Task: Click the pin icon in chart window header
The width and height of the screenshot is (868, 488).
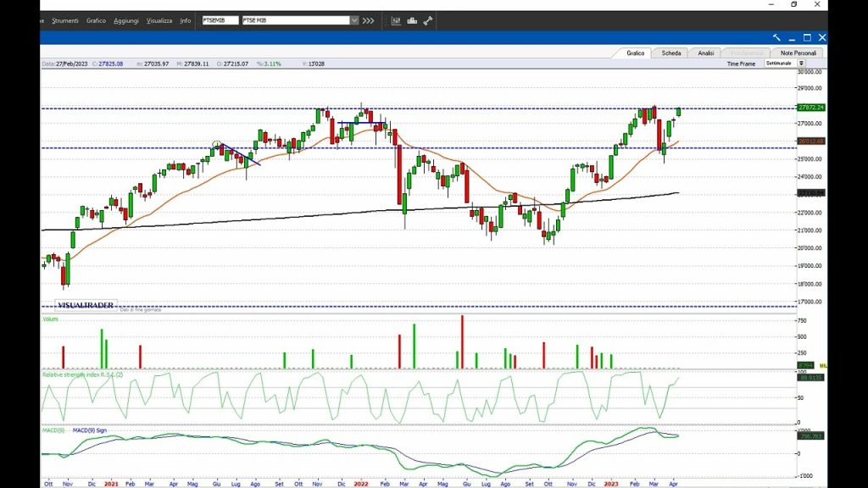Action: pyautogui.click(x=776, y=37)
